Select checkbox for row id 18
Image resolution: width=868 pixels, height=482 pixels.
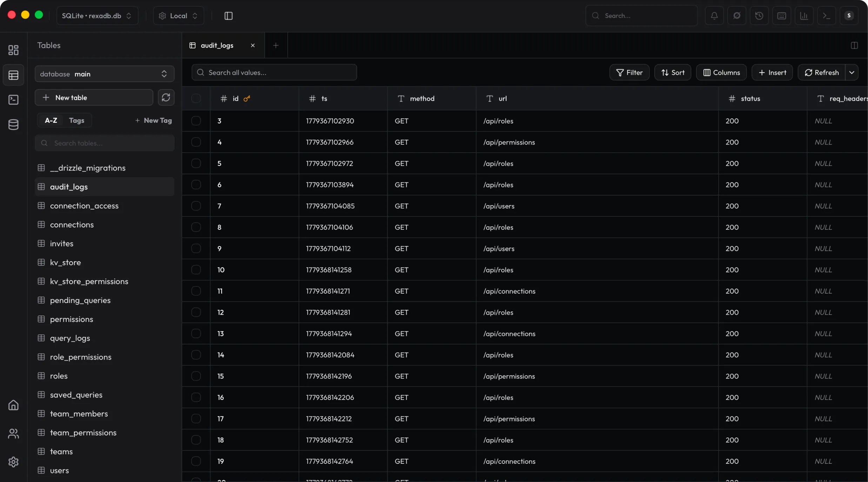coord(196,440)
